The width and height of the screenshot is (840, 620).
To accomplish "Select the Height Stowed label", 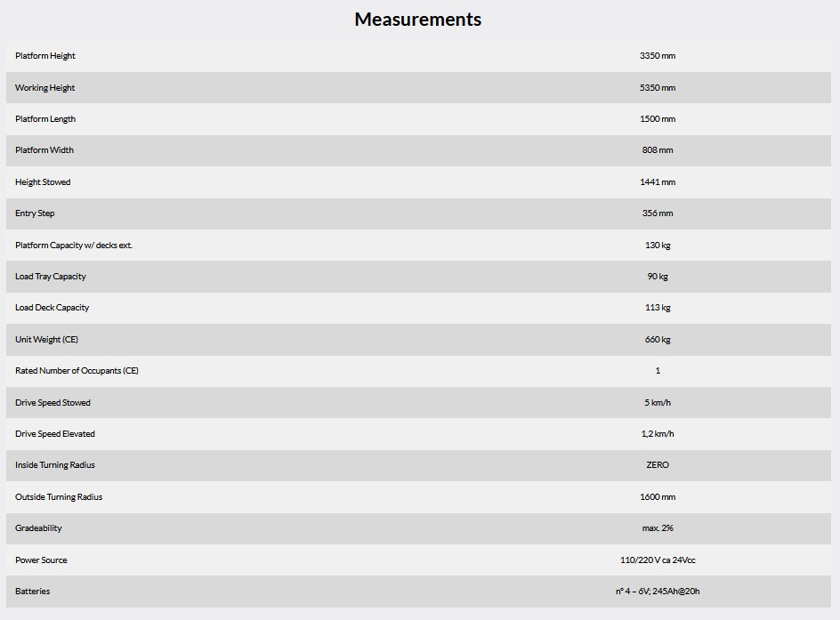I will pos(43,182).
